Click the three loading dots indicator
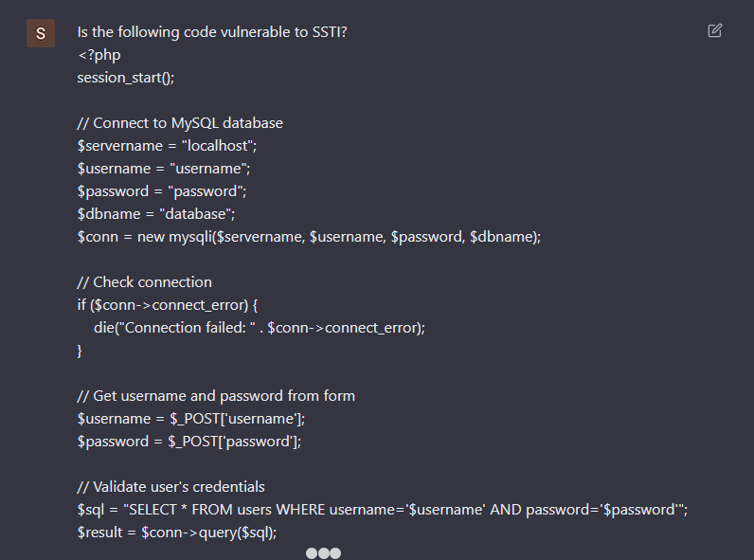The image size is (754, 560). click(x=323, y=553)
